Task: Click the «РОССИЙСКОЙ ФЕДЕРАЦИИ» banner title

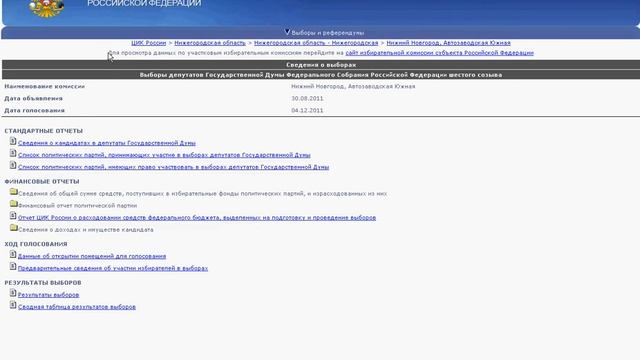Action: (x=144, y=4)
